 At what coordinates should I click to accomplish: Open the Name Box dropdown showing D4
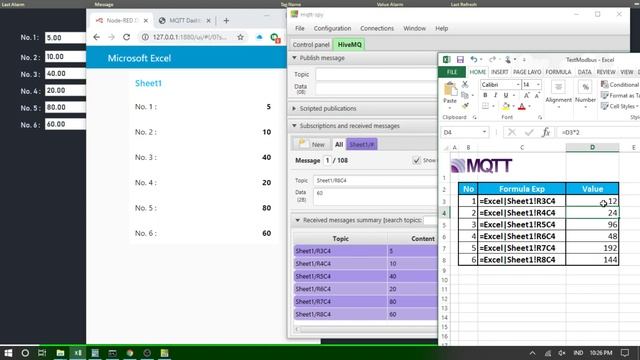(x=484, y=132)
